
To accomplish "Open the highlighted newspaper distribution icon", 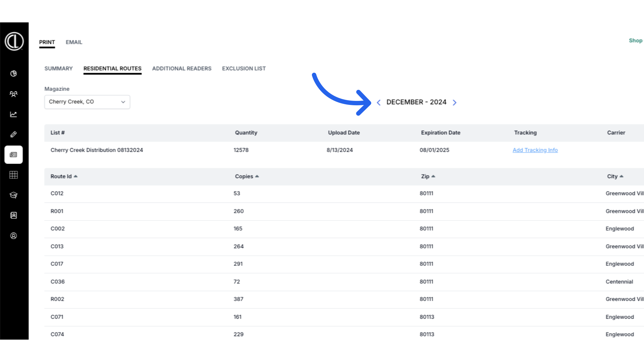I will coord(13,155).
